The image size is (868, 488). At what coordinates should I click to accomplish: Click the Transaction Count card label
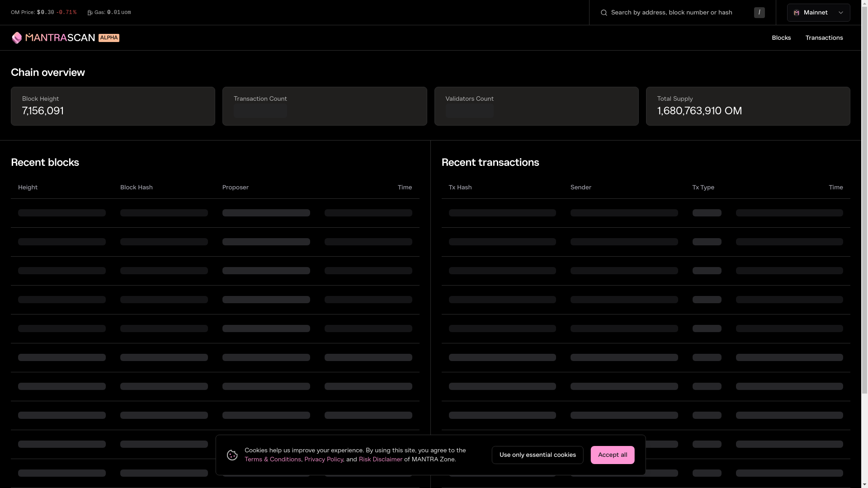[x=260, y=99]
